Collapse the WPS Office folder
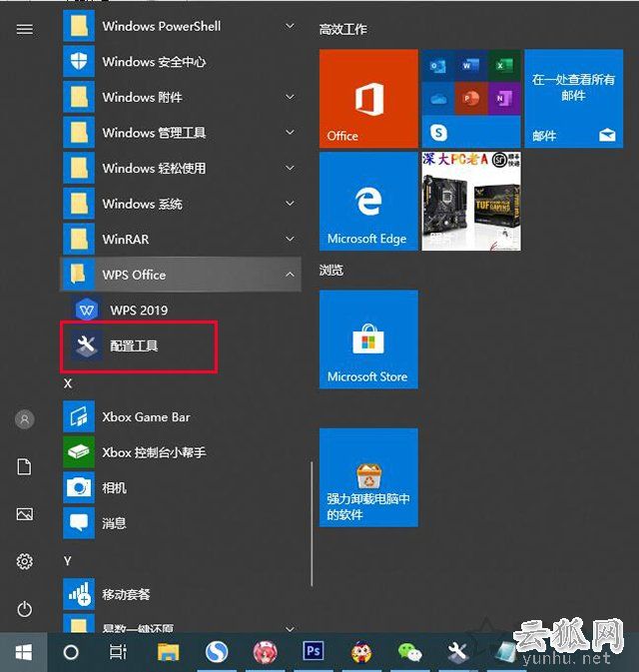The image size is (639, 672). click(x=181, y=275)
